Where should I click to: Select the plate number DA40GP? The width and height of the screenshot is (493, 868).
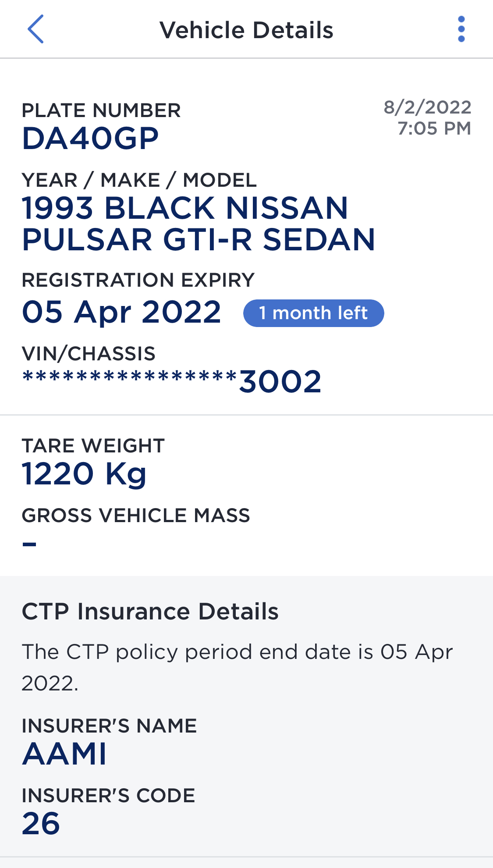click(x=90, y=139)
